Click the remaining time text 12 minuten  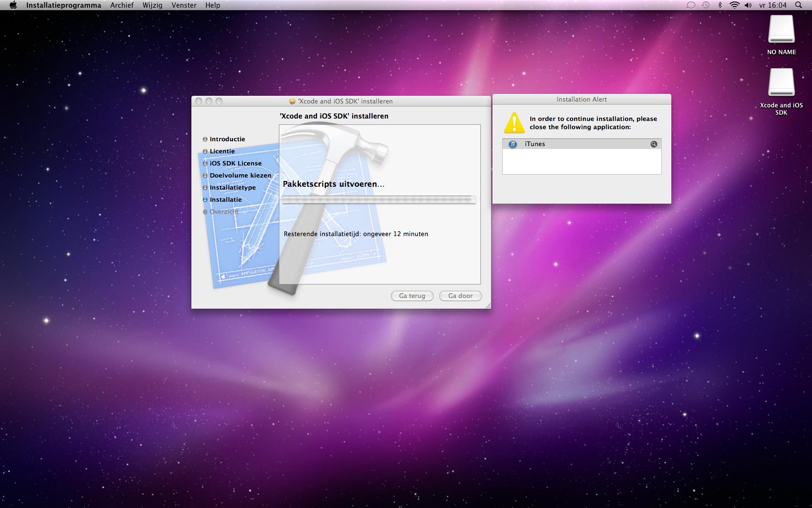tap(356, 234)
